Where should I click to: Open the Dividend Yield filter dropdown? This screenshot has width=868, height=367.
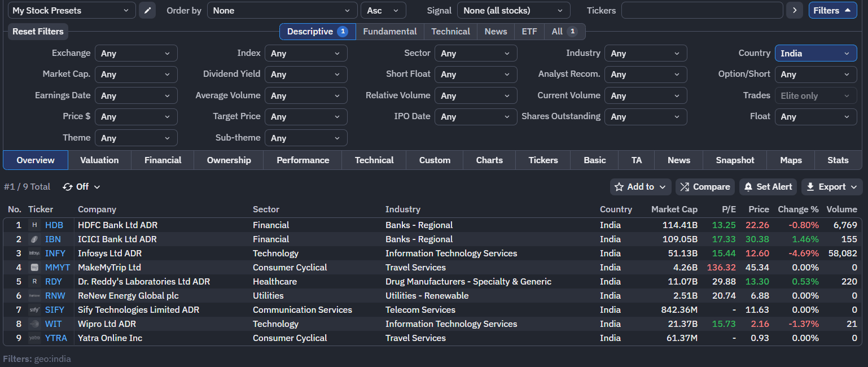[306, 74]
